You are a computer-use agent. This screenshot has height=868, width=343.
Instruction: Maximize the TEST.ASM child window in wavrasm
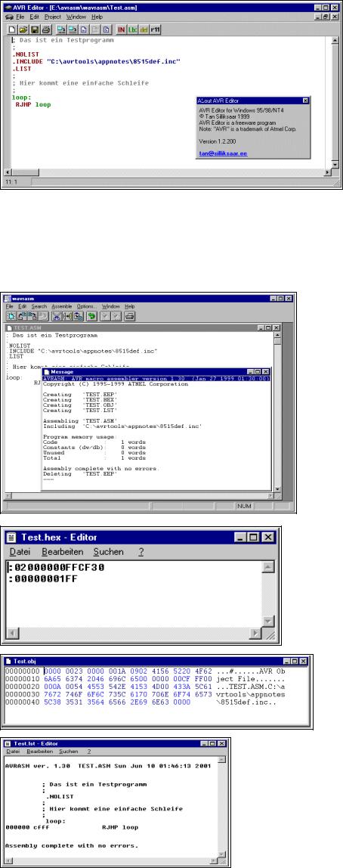[x=270, y=327]
